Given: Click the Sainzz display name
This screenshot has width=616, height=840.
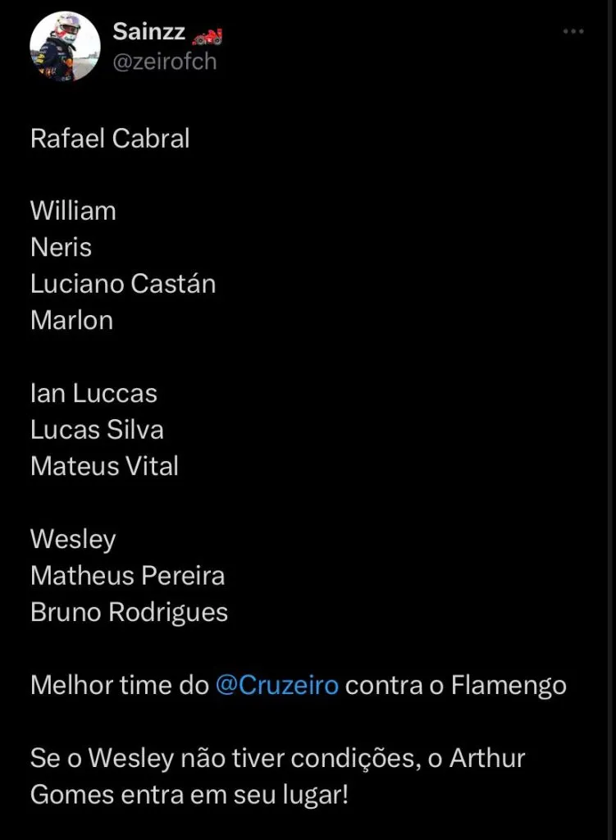Looking at the screenshot, I should click(148, 33).
